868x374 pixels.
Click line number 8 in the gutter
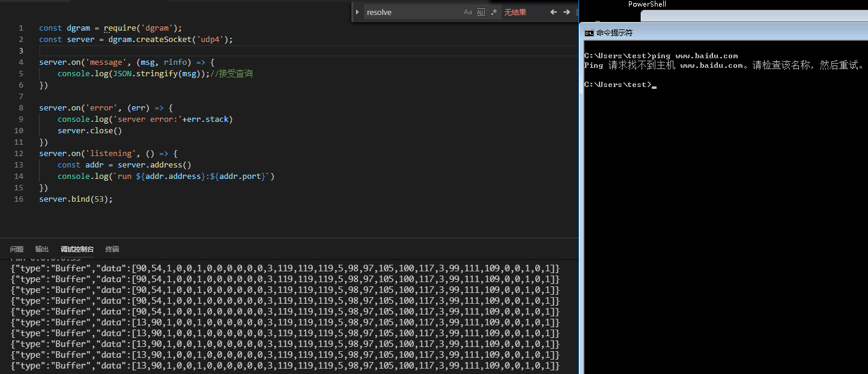(x=21, y=107)
